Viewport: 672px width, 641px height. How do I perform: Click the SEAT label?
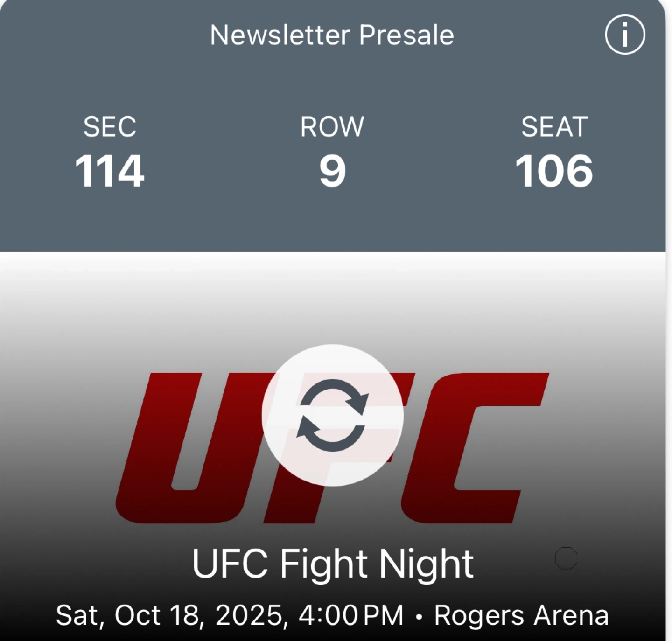(554, 126)
